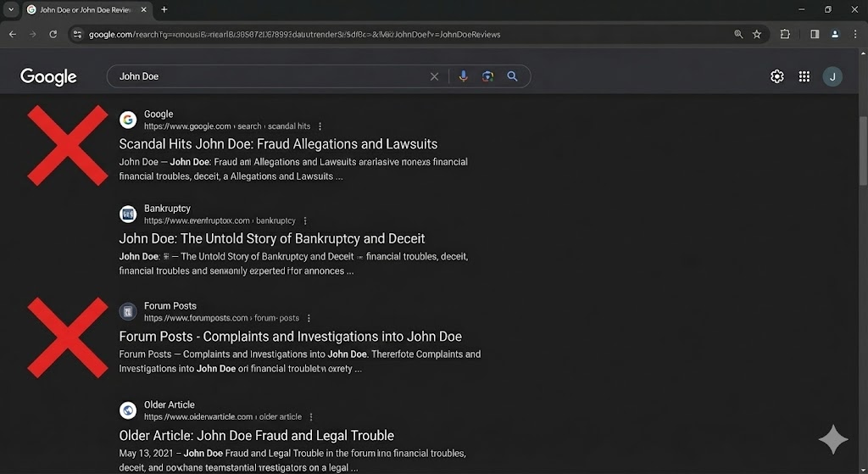Open more options for Bankruptcy result

click(x=305, y=220)
